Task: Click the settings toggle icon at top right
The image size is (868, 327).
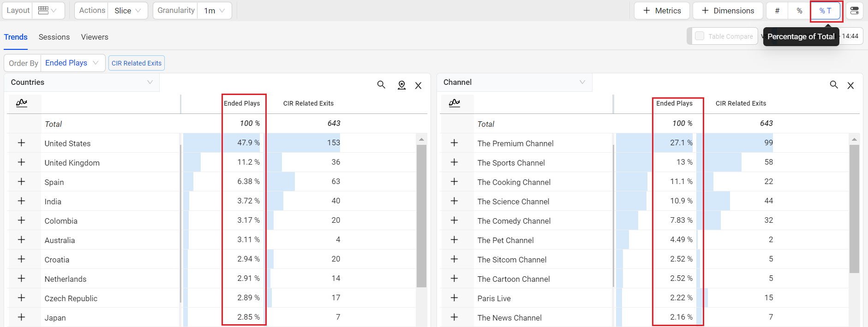Action: click(x=854, y=11)
